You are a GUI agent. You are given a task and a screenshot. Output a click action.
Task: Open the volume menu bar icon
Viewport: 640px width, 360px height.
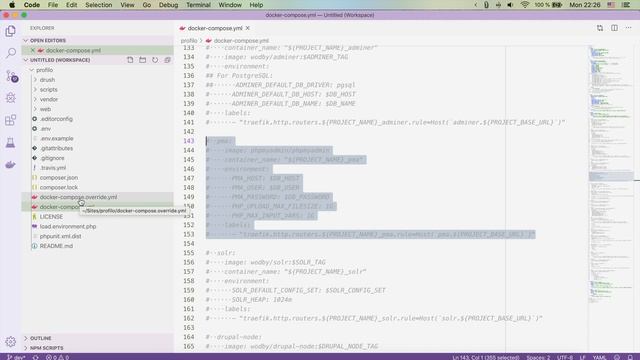510,5
